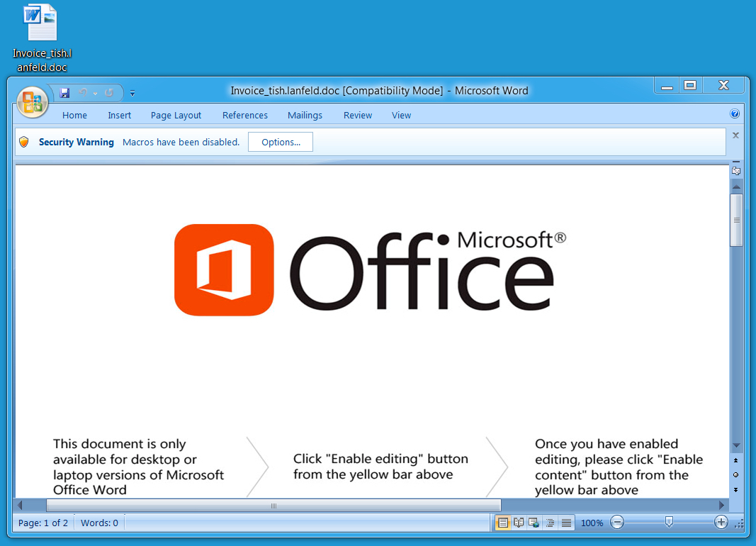Click the 'Once you have enabled editing' text
The image size is (756, 546).
tap(619, 467)
